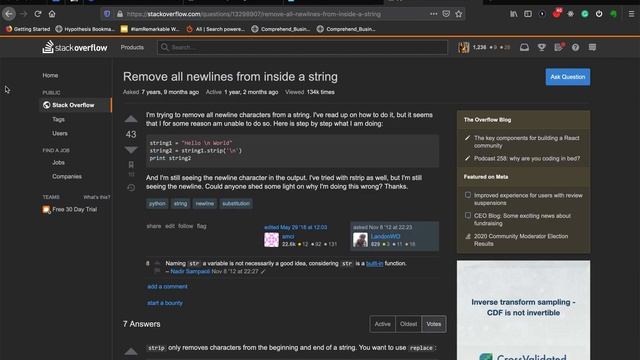Downvote the question with the down arrow
The width and height of the screenshot is (640, 360).
tap(131, 150)
